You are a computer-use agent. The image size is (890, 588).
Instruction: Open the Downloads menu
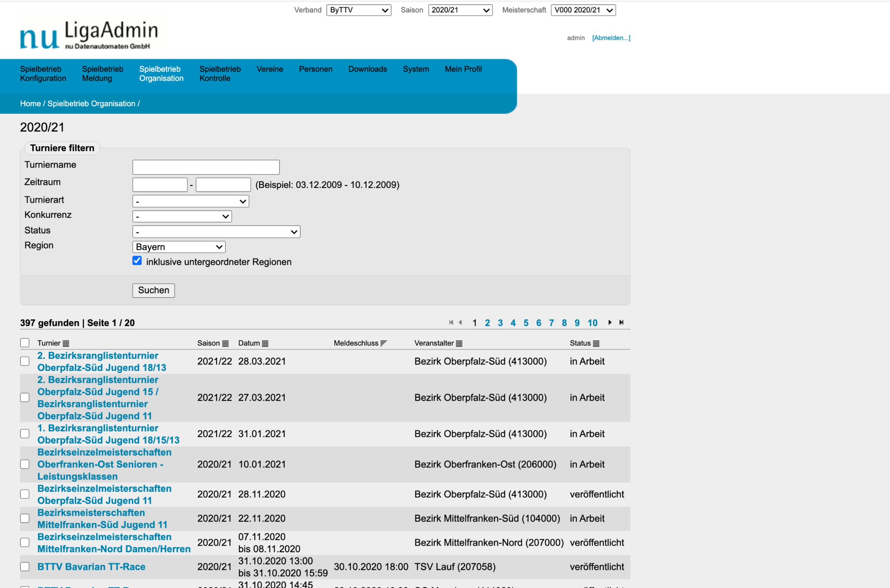click(368, 69)
